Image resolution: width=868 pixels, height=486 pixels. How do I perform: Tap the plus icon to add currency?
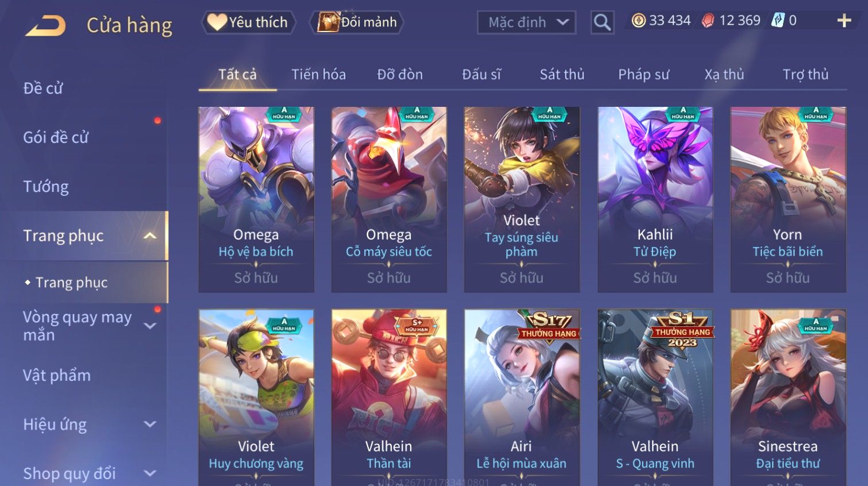click(844, 21)
